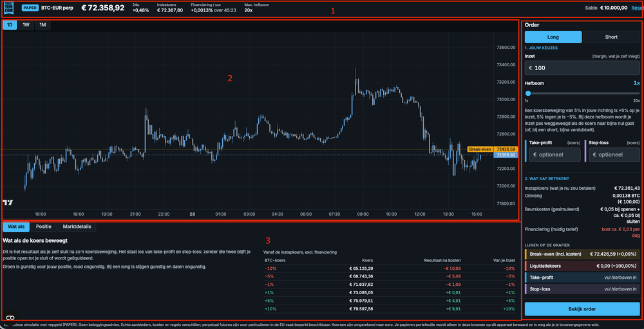Click the app logo in the header
This screenshot has height=329, width=644.
tap(9, 8)
